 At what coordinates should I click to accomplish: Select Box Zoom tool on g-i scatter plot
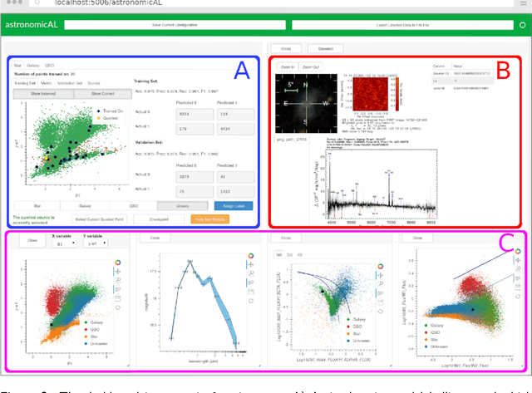click(x=118, y=280)
